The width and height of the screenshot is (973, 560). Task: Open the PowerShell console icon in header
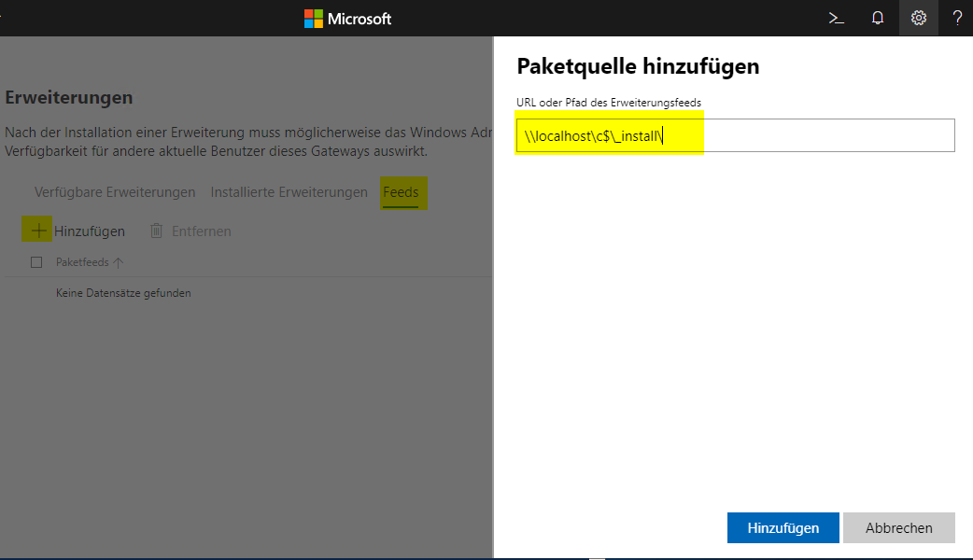click(837, 18)
